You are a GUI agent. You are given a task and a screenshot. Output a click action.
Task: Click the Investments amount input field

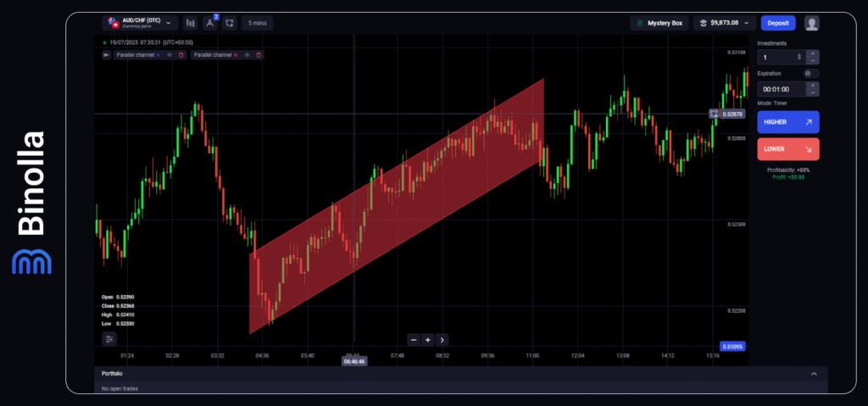(x=779, y=57)
